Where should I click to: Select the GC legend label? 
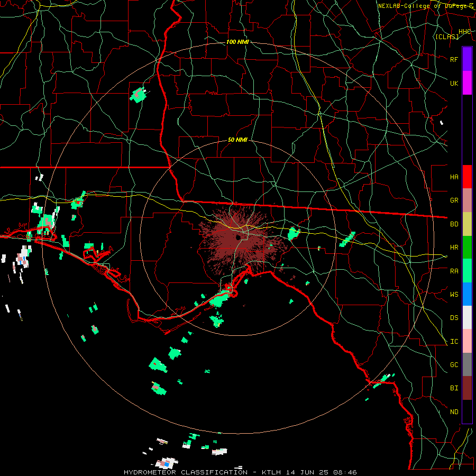(x=454, y=365)
